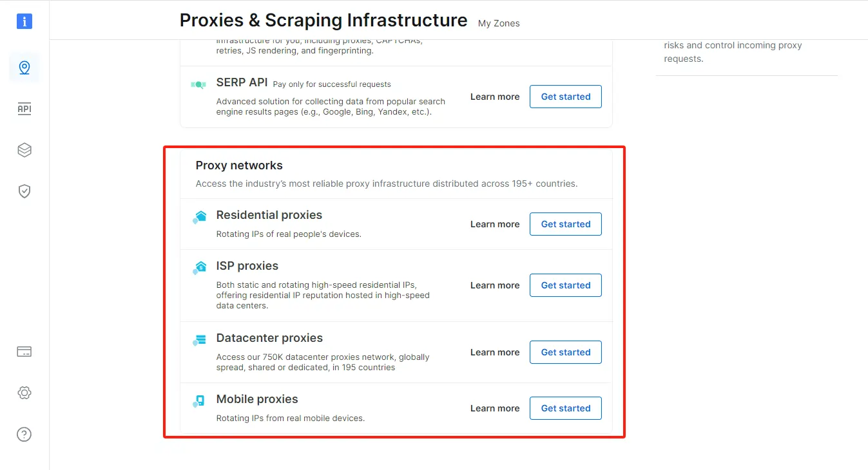Switch to the My Zones tab
Viewport: 868px width, 470px height.
tap(498, 23)
